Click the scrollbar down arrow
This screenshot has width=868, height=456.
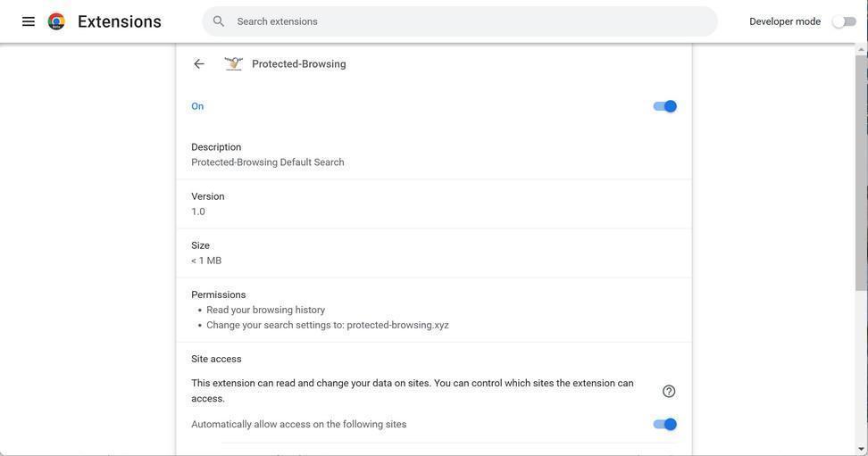861,449
